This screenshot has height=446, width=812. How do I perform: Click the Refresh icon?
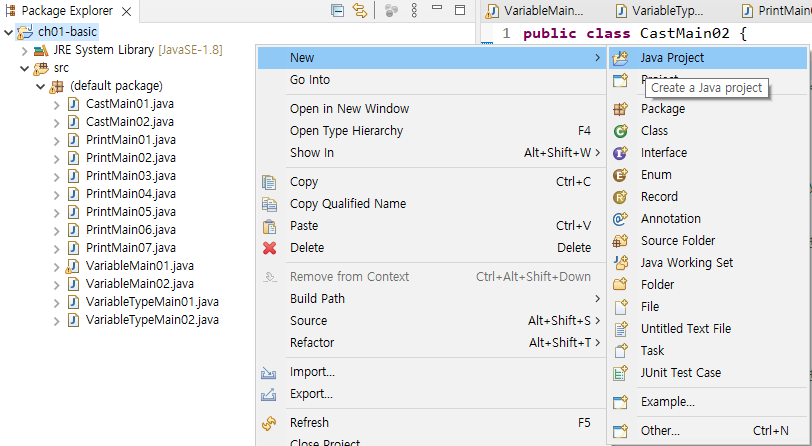click(x=269, y=423)
